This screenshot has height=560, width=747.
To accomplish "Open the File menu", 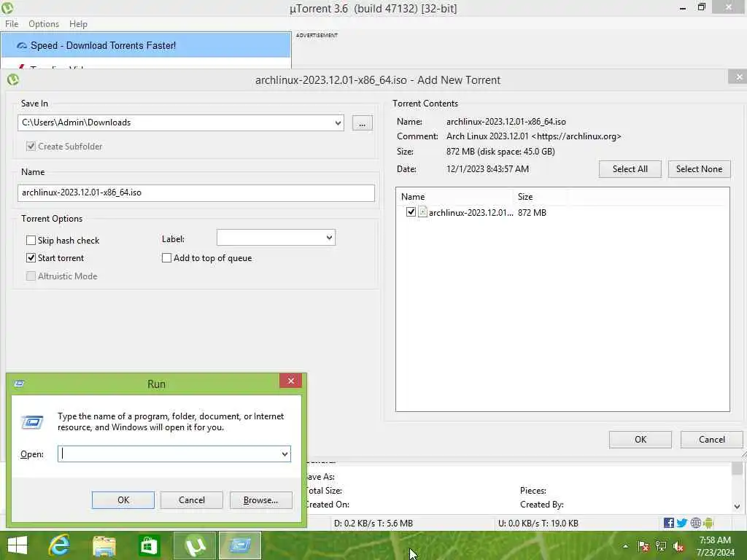I will pos(12,24).
